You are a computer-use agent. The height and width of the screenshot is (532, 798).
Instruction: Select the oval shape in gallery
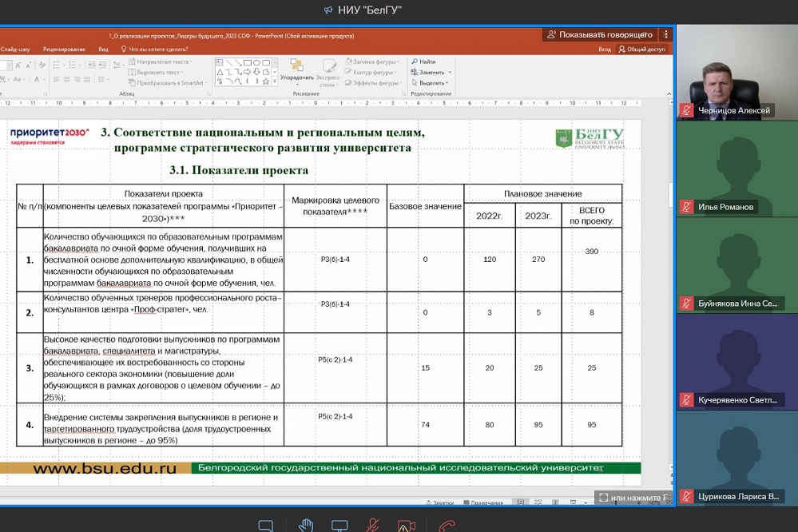coord(257,62)
